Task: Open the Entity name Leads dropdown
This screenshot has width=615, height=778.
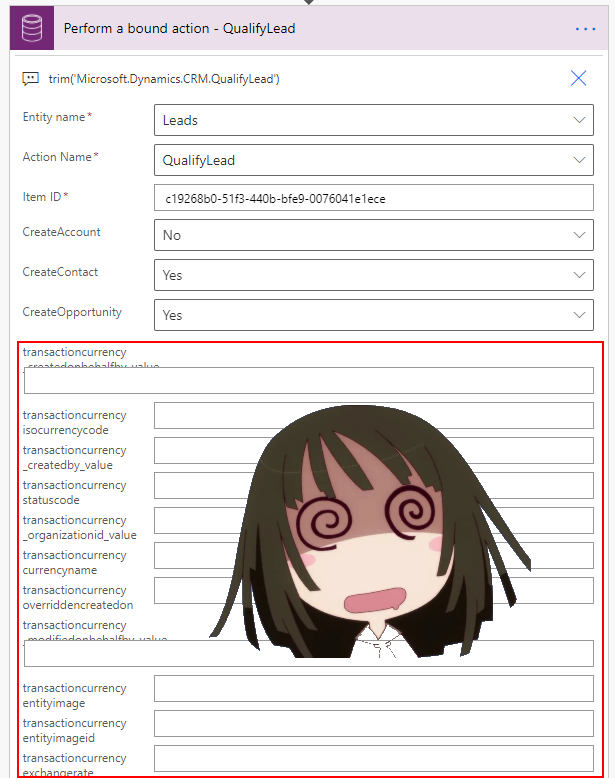Action: click(374, 120)
